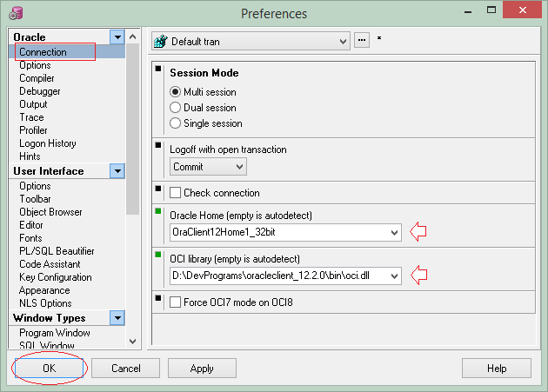Select NLS Options
Image resolution: width=548 pixels, height=392 pixels.
pyautogui.click(x=45, y=303)
